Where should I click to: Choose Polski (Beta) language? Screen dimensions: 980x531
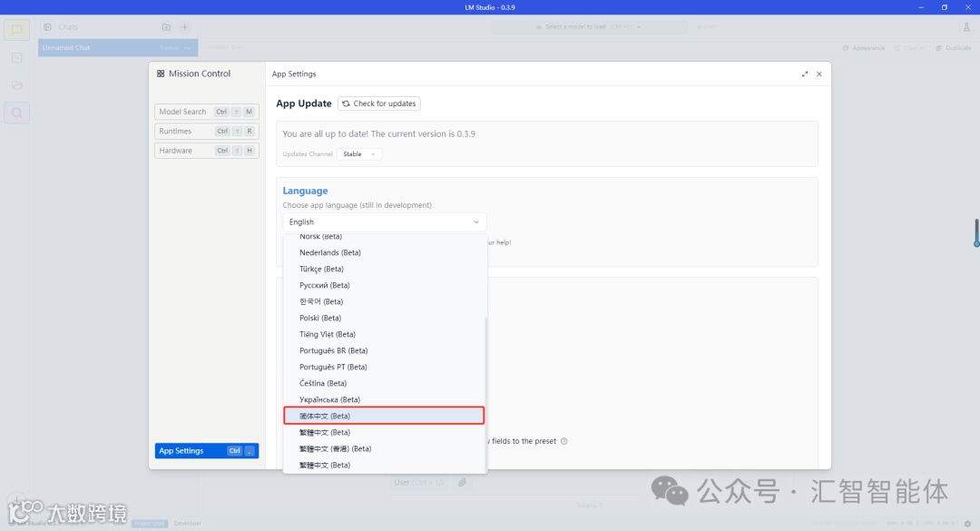coord(385,318)
